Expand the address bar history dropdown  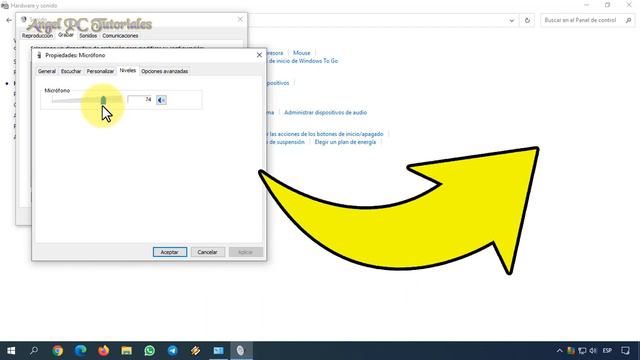point(511,20)
